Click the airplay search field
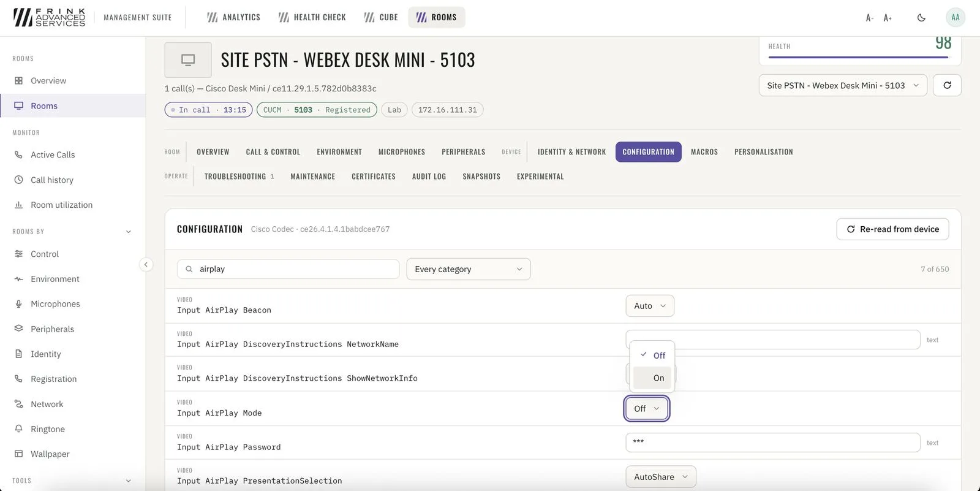 [288, 269]
